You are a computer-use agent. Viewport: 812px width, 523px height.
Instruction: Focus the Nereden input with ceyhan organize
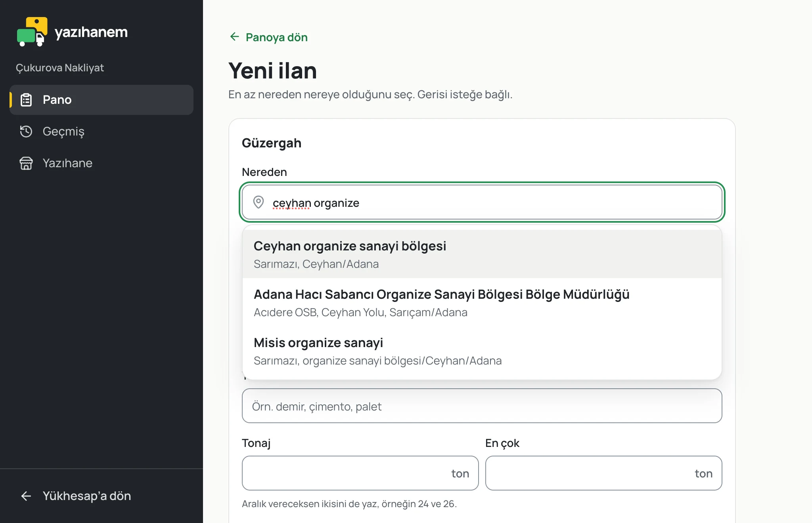[482, 202]
